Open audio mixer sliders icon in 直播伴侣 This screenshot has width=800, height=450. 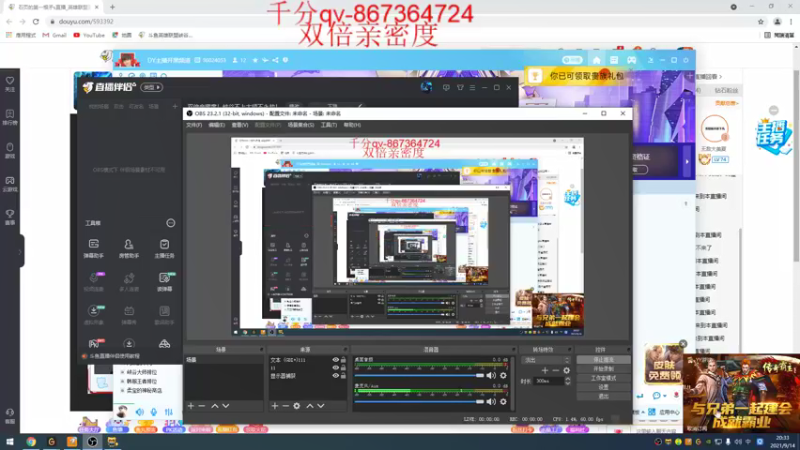168,412
